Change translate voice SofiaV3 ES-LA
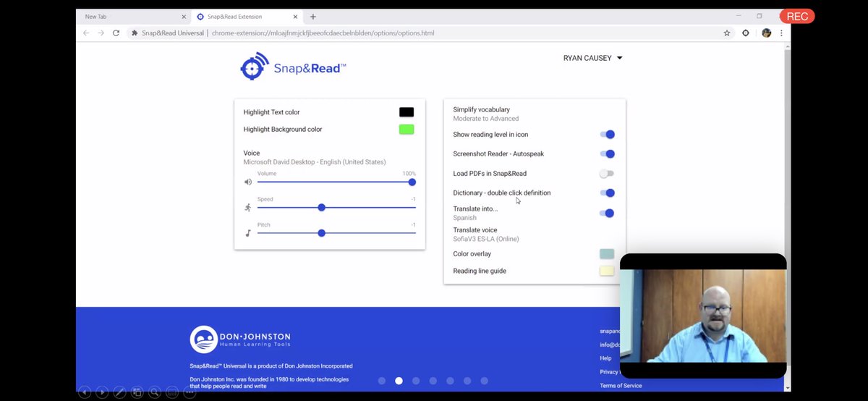 point(485,239)
